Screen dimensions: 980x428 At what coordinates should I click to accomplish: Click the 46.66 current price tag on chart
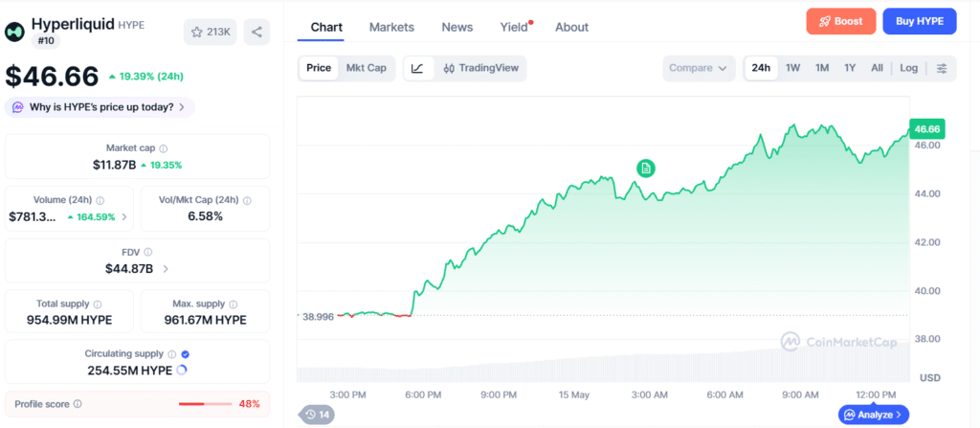(x=926, y=129)
